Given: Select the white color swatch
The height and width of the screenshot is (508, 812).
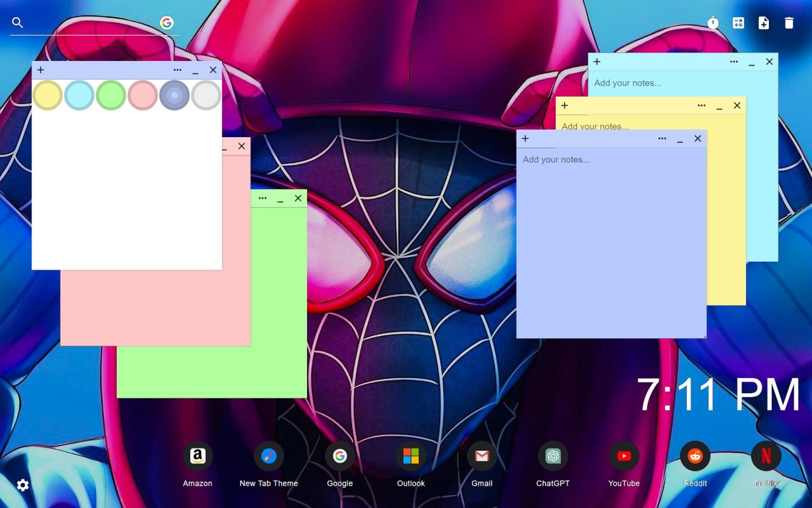Looking at the screenshot, I should point(206,95).
